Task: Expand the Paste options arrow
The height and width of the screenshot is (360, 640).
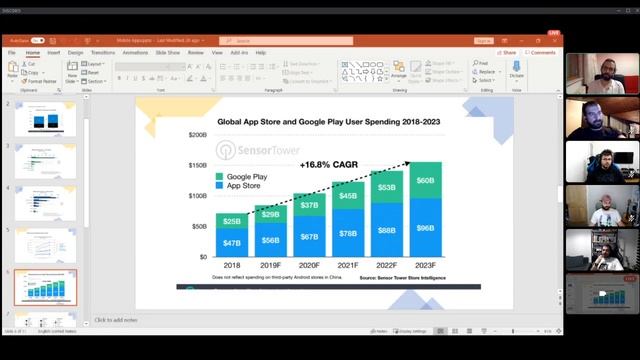Action: click(x=13, y=81)
